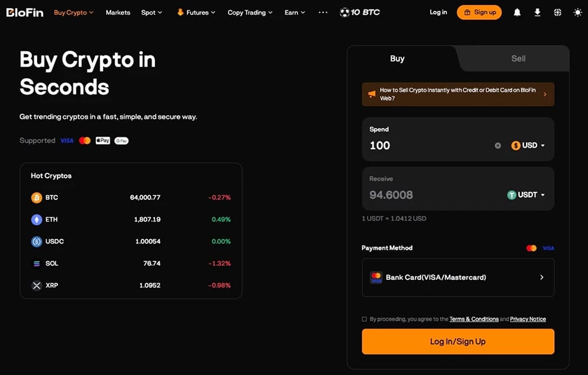Image resolution: width=588 pixels, height=375 pixels.
Task: Click the orange Log In/Sign Up button
Action: click(x=458, y=341)
